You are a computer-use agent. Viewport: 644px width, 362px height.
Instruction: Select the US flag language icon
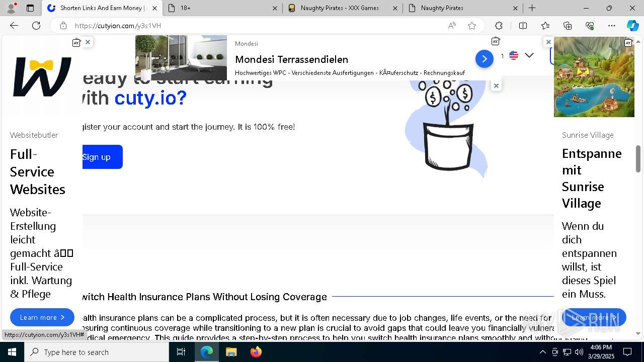pos(514,55)
